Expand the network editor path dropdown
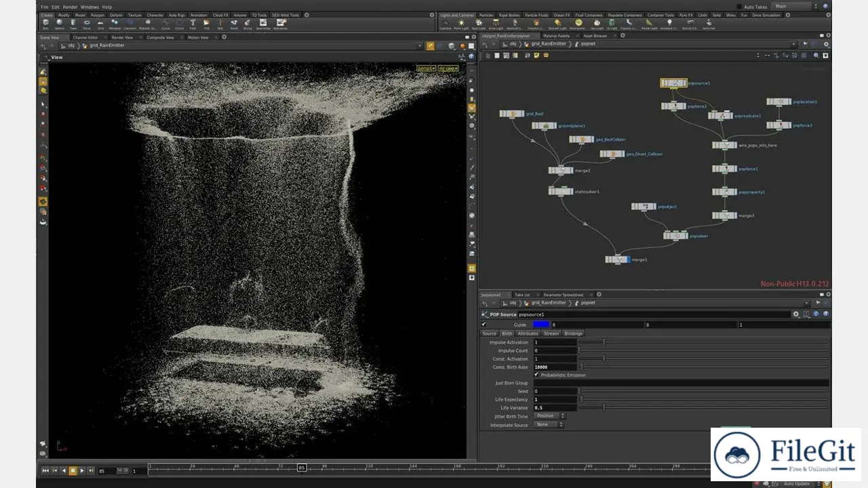The height and width of the screenshot is (488, 868). 793,44
